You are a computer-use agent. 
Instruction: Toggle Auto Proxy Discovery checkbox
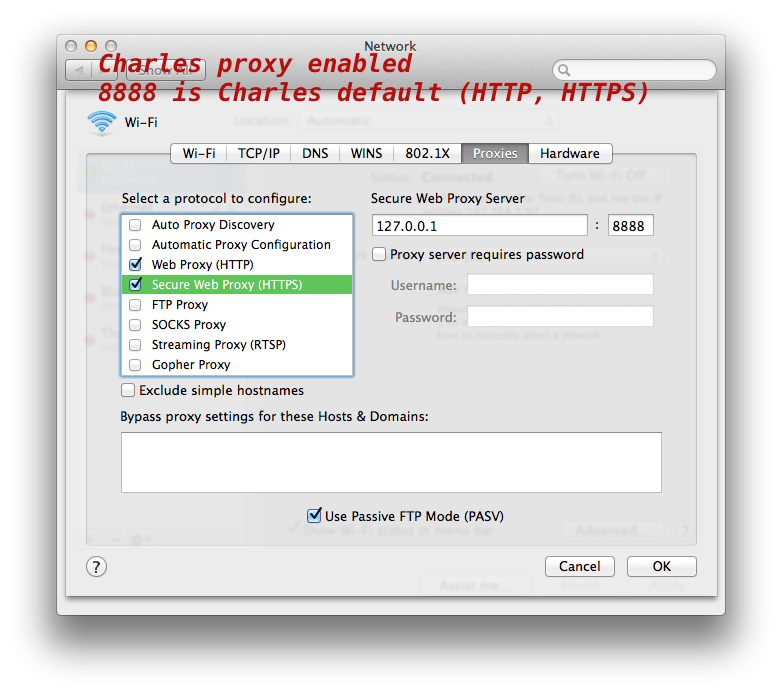coord(135,225)
